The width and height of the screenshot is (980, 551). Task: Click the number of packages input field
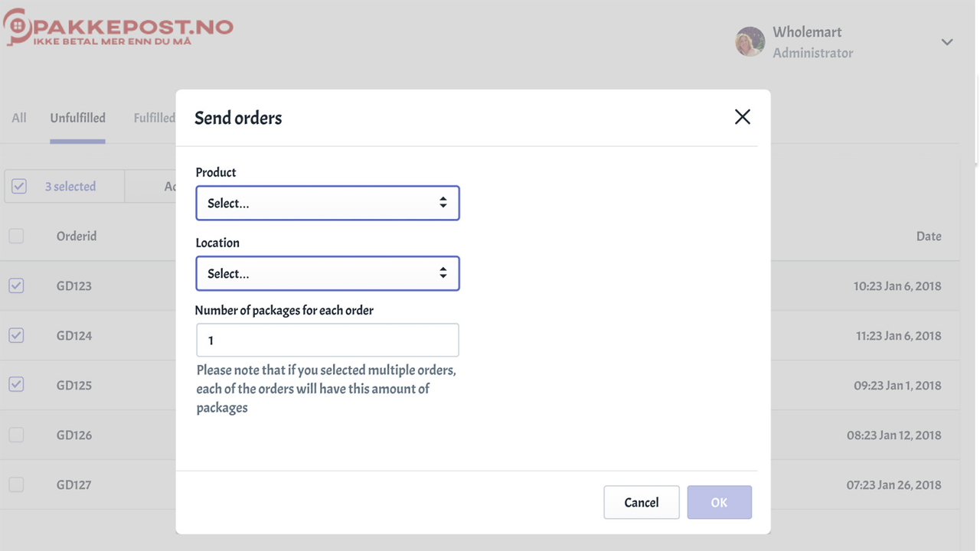(327, 340)
